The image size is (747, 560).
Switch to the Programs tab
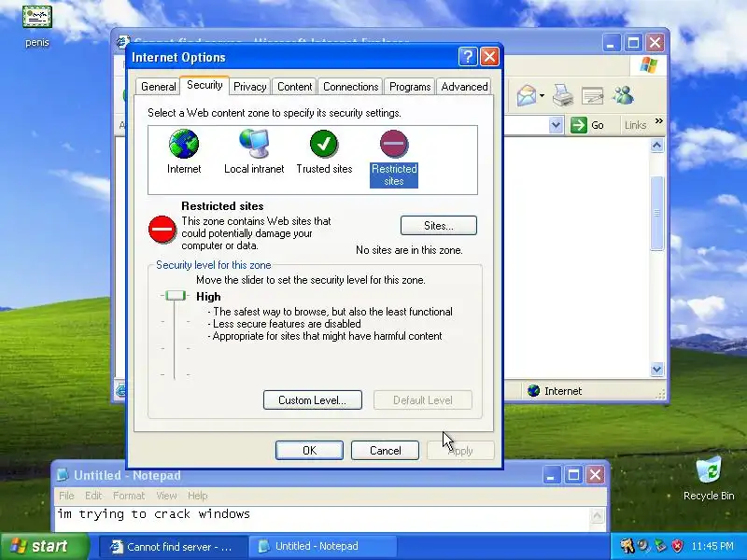click(x=410, y=87)
